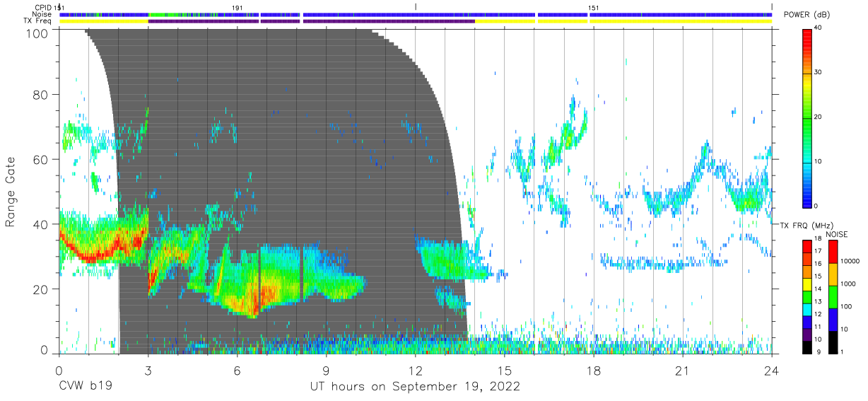Click the 10 tick on POWER colorbar
This screenshot has height=401, width=868.
point(818,162)
